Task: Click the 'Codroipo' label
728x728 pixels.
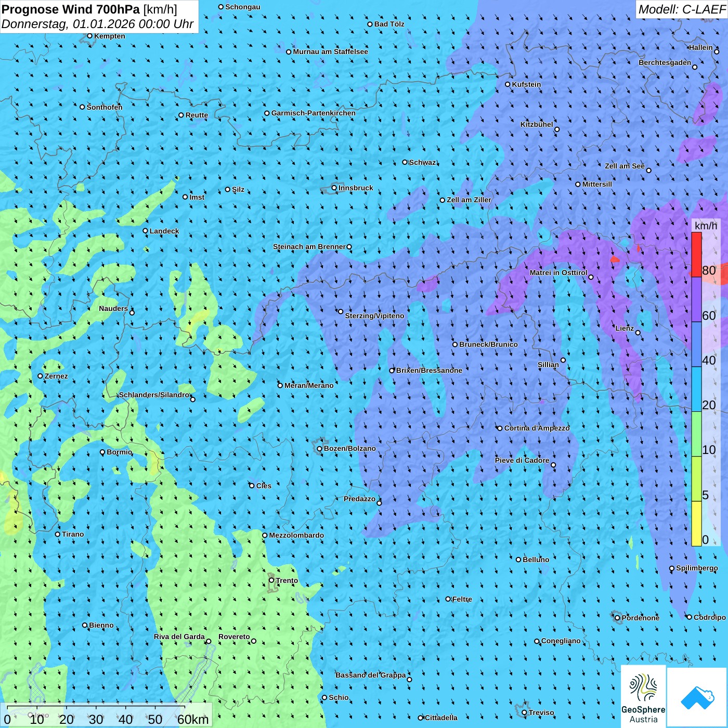Action: coord(710,617)
